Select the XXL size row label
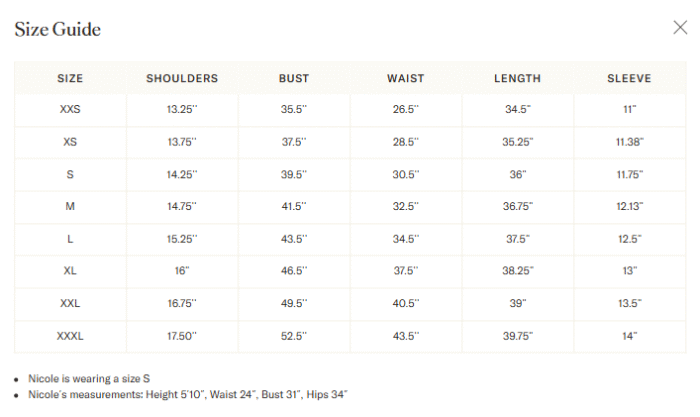The width and height of the screenshot is (700, 417). pyautogui.click(x=70, y=304)
